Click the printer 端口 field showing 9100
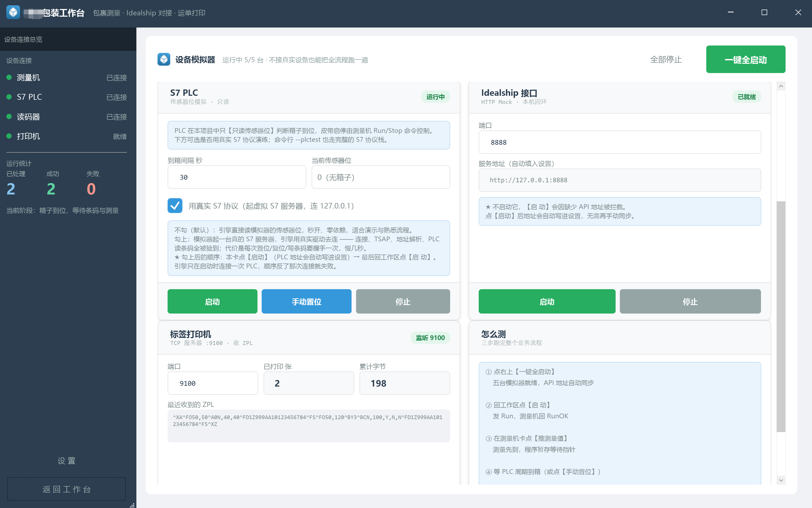The image size is (812, 508). (213, 383)
